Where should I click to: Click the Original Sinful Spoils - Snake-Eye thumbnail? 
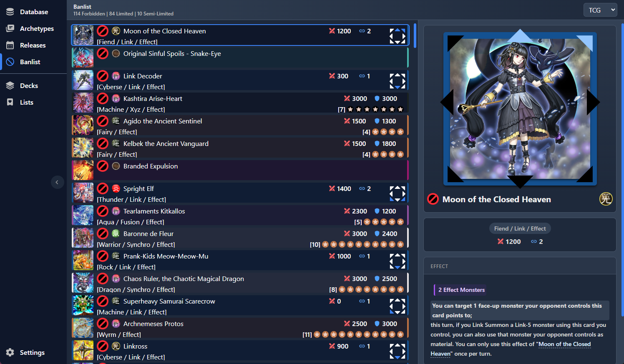point(83,58)
